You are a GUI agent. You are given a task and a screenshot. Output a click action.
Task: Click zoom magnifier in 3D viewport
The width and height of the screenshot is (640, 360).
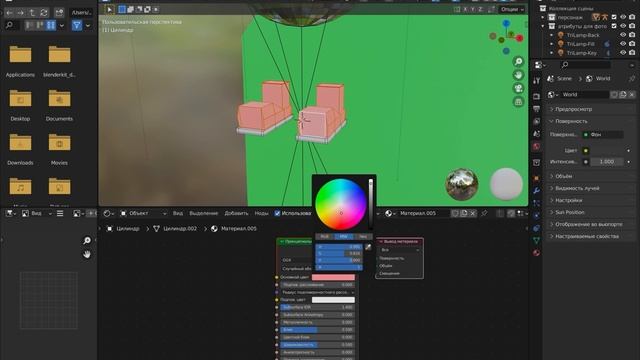518,62
